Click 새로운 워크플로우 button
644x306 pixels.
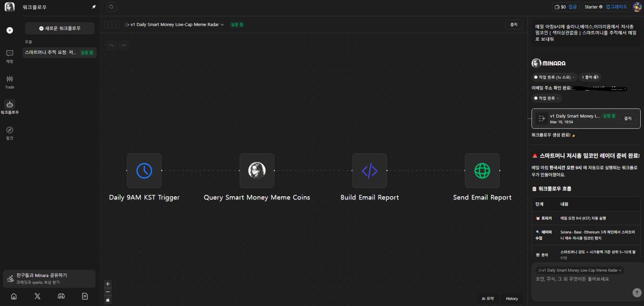[x=60, y=28]
